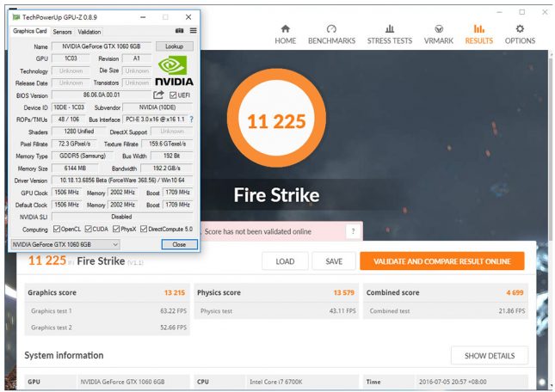Click the GPU Name field
This screenshot has height=392, width=555.
point(102,46)
